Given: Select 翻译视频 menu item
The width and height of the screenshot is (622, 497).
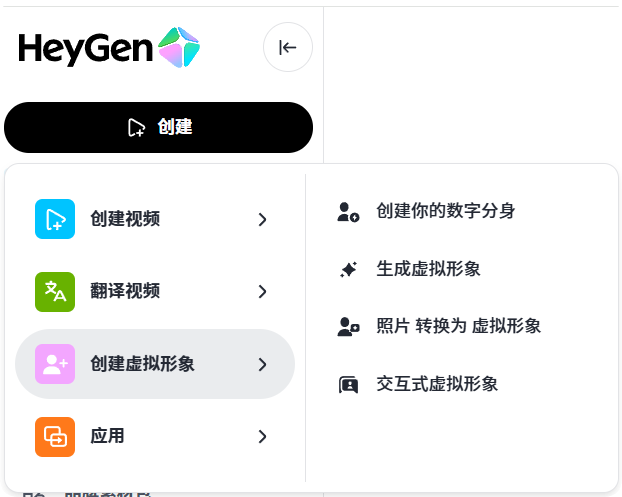Looking at the screenshot, I should 125,292.
